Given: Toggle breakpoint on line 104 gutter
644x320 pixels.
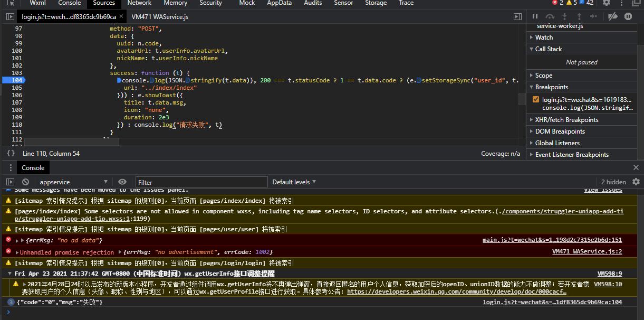Looking at the screenshot, I should click(x=18, y=80).
